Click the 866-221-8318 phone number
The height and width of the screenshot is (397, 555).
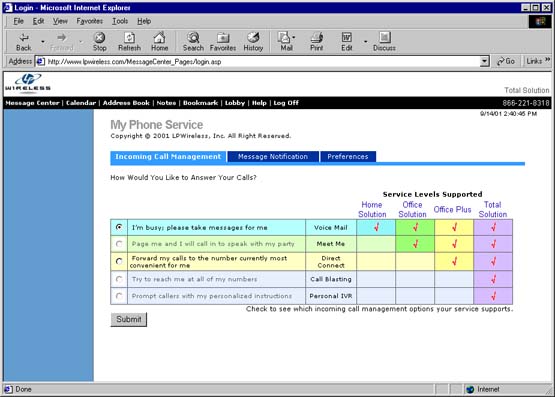point(526,103)
